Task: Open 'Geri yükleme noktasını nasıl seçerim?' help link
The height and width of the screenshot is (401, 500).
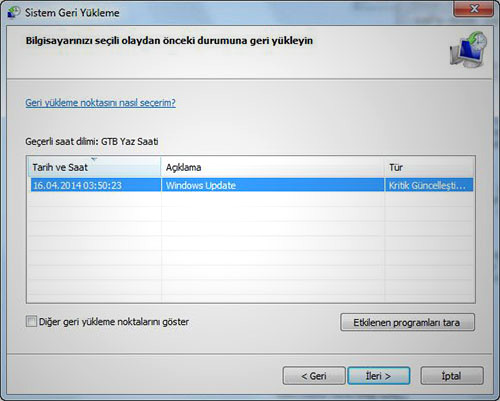Action: [100, 103]
